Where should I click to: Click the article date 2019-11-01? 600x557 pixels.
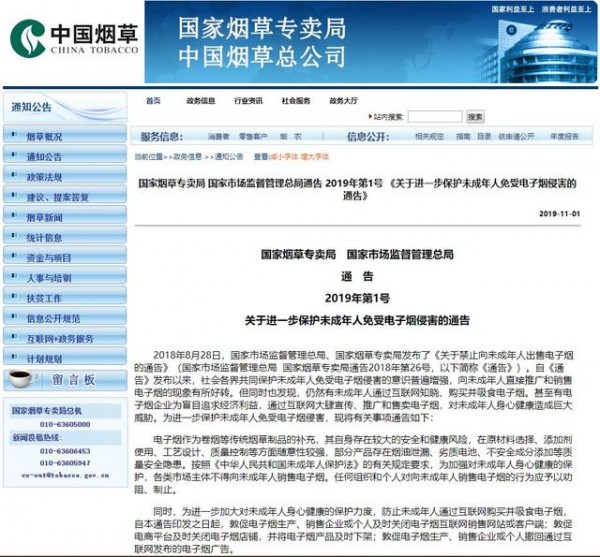(x=560, y=214)
